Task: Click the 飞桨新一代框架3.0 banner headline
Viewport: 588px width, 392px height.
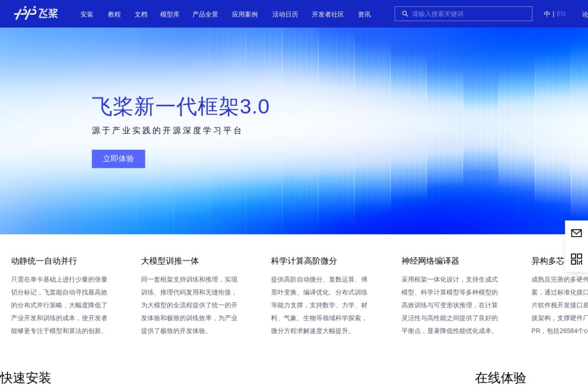Action: pyautogui.click(x=180, y=107)
